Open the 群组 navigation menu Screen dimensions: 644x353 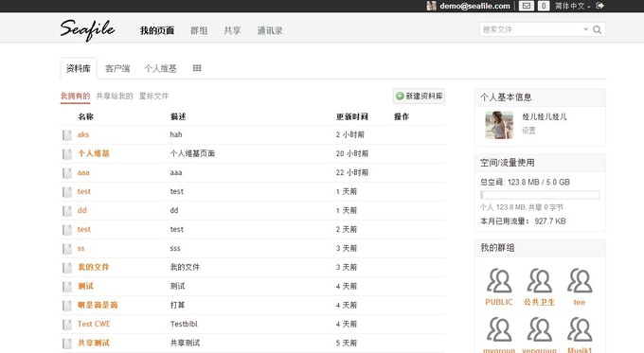199,31
